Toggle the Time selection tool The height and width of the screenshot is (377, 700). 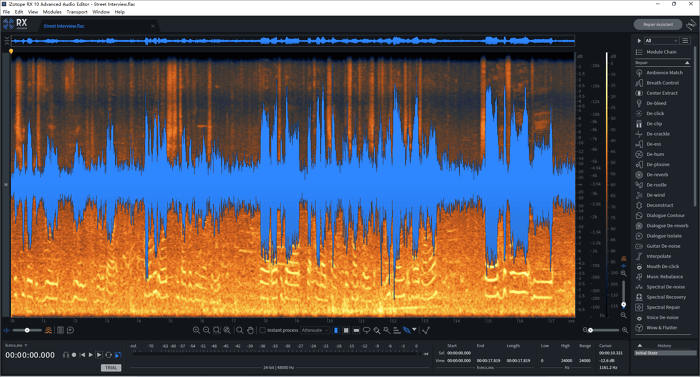tap(336, 331)
